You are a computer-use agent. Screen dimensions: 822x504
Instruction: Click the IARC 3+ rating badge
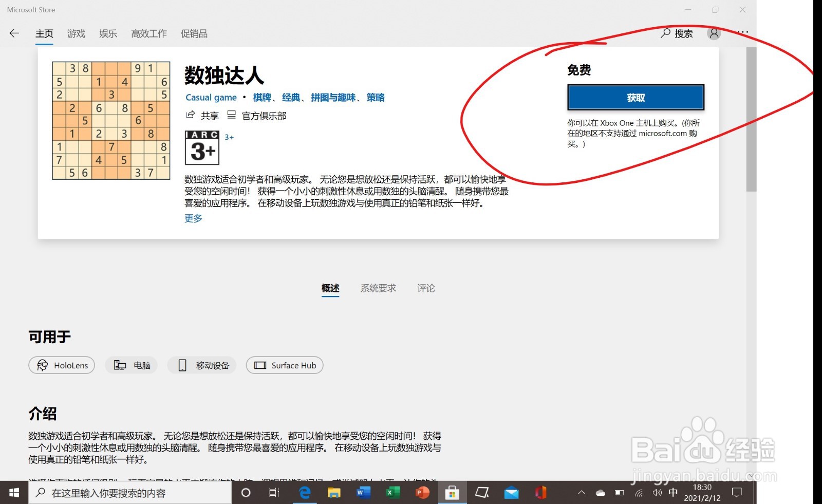point(202,147)
